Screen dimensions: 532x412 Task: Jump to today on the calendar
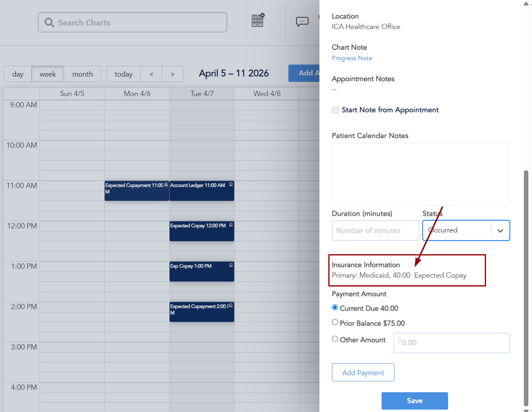[x=123, y=74]
